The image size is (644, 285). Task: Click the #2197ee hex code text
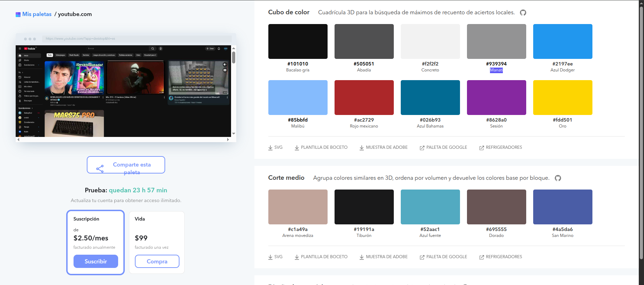[562, 64]
